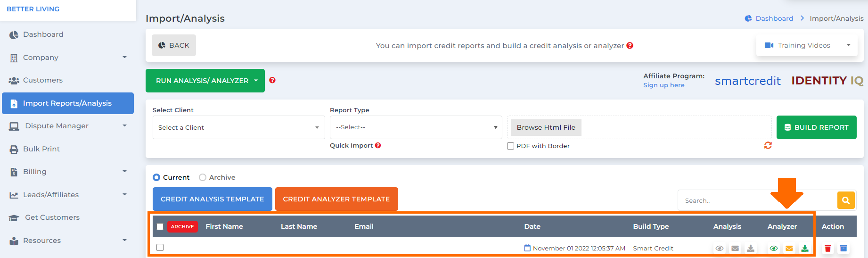
Task: Enable the PDF with Border checkbox
Action: (x=510, y=146)
